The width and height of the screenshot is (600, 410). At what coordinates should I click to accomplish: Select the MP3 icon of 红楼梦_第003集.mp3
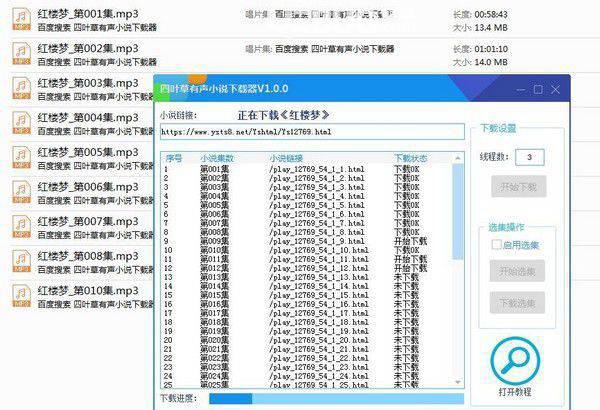[x=21, y=88]
